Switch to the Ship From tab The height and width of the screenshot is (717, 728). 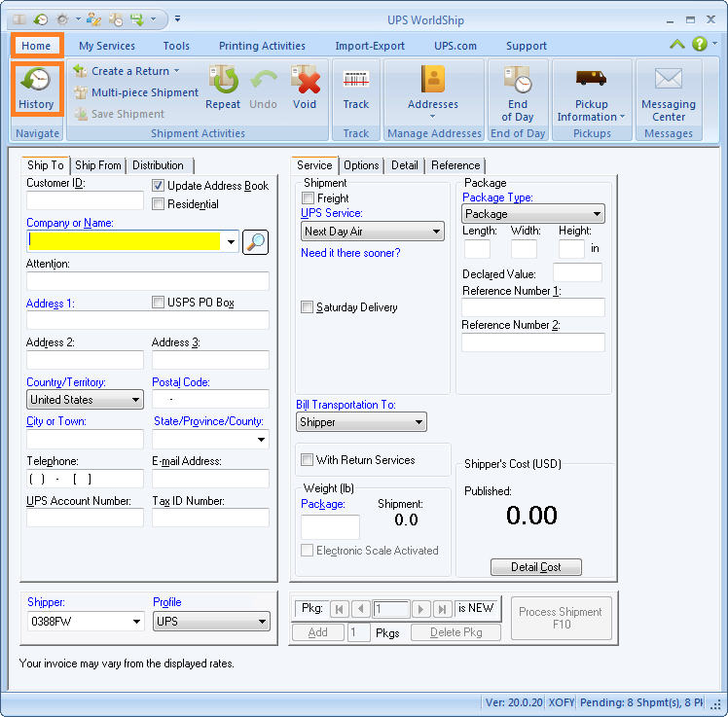tap(98, 165)
